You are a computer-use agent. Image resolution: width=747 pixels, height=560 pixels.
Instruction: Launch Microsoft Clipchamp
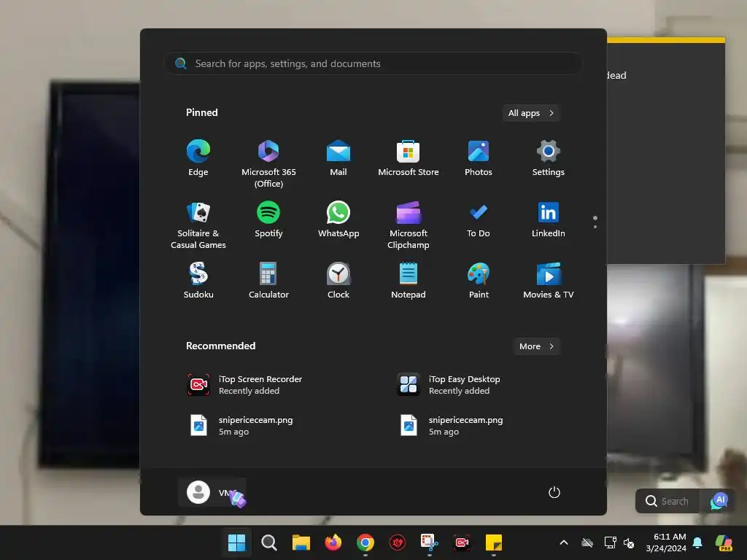(x=409, y=225)
